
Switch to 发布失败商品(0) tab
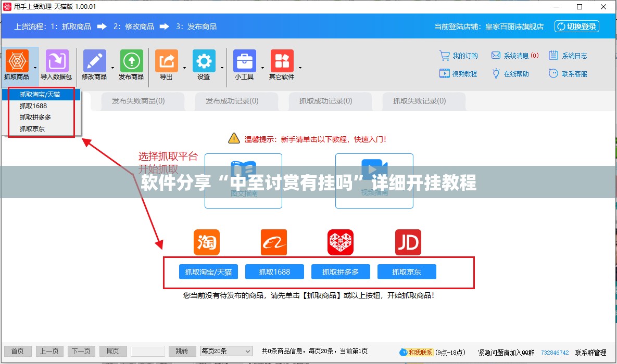pos(143,101)
